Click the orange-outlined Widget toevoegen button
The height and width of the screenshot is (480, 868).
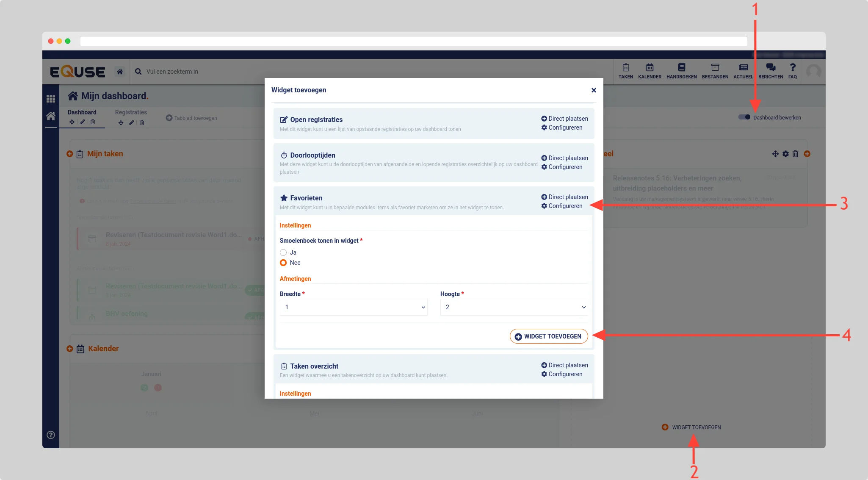pyautogui.click(x=548, y=336)
